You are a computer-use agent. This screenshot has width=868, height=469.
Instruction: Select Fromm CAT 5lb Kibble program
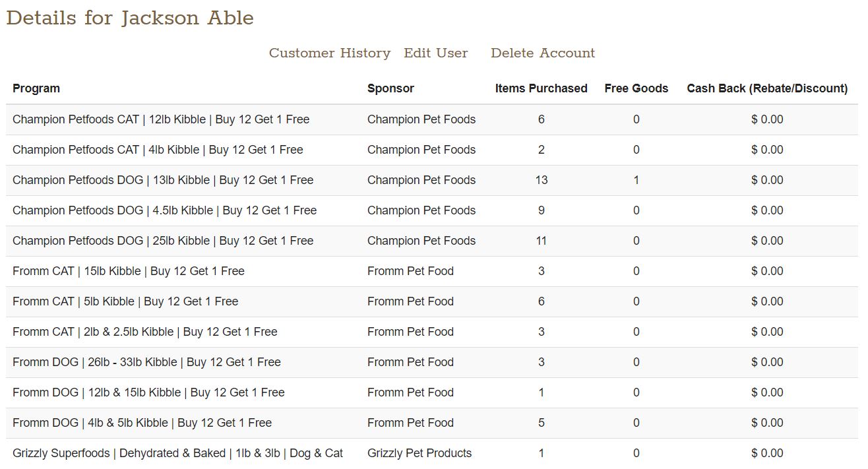pos(125,301)
